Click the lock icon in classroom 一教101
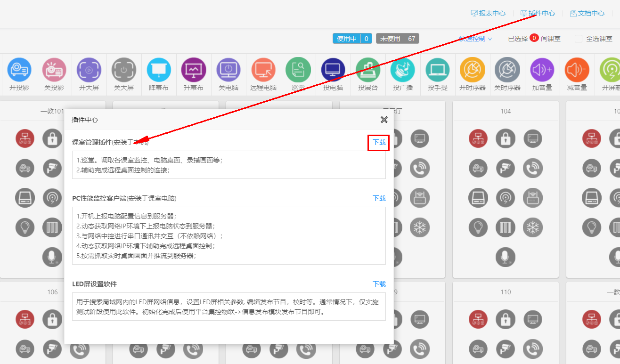Image resolution: width=620 pixels, height=364 pixels. point(52,138)
